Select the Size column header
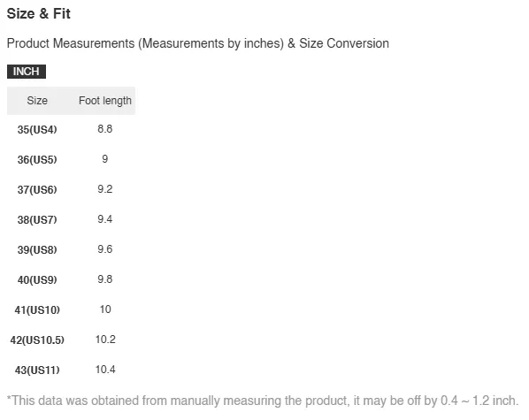The height and width of the screenshot is (420, 529). 37,101
